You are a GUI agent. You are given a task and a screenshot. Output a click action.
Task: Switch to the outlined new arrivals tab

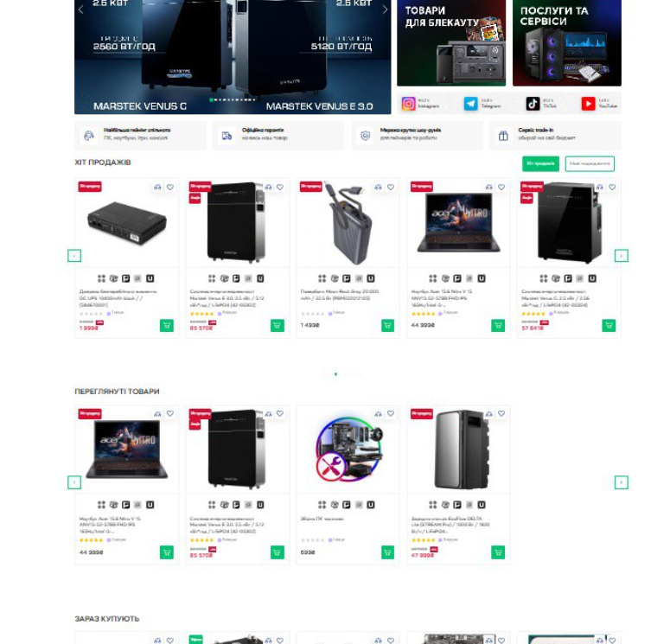590,163
